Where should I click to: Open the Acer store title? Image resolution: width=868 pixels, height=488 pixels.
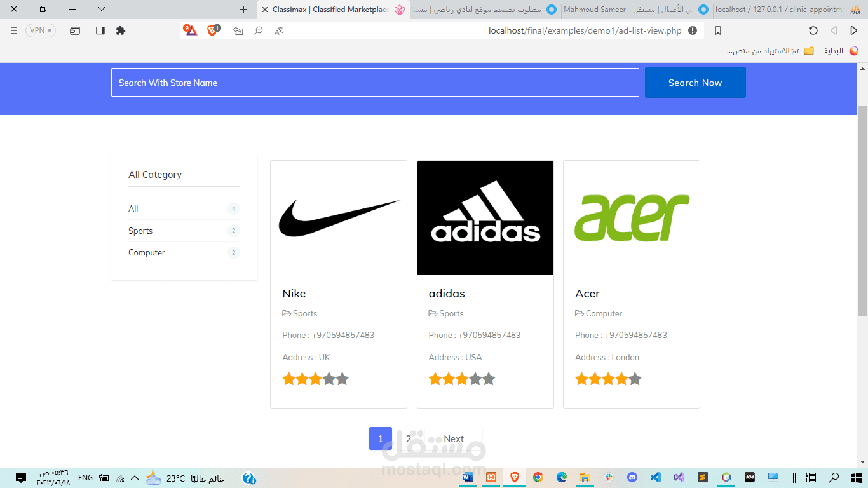587,294
